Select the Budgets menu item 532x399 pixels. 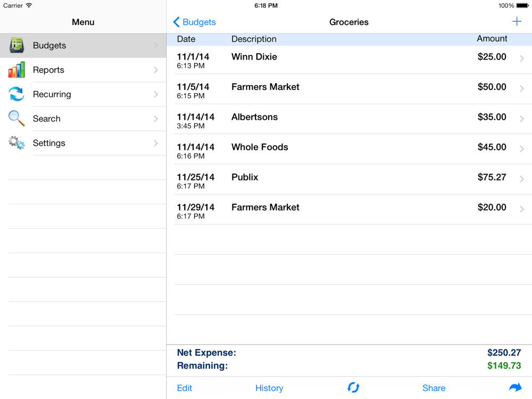point(83,45)
